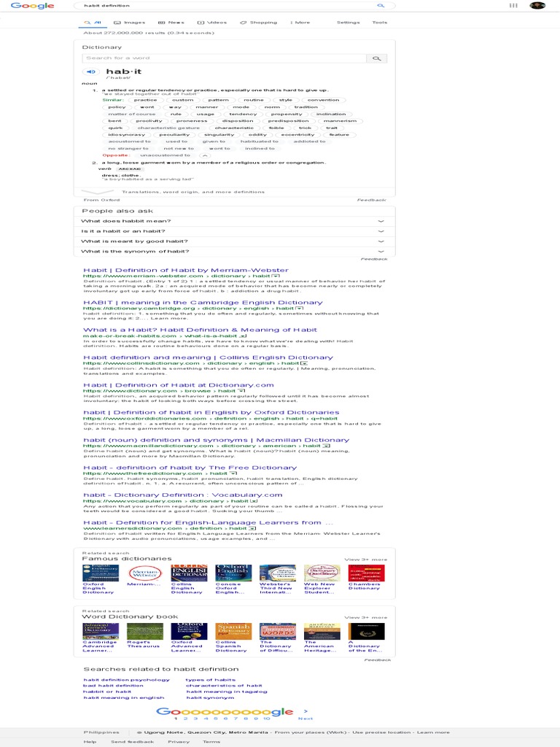The width and height of the screenshot is (560, 747).
Task: Open related search 'types of habits'
Action: tap(211, 680)
